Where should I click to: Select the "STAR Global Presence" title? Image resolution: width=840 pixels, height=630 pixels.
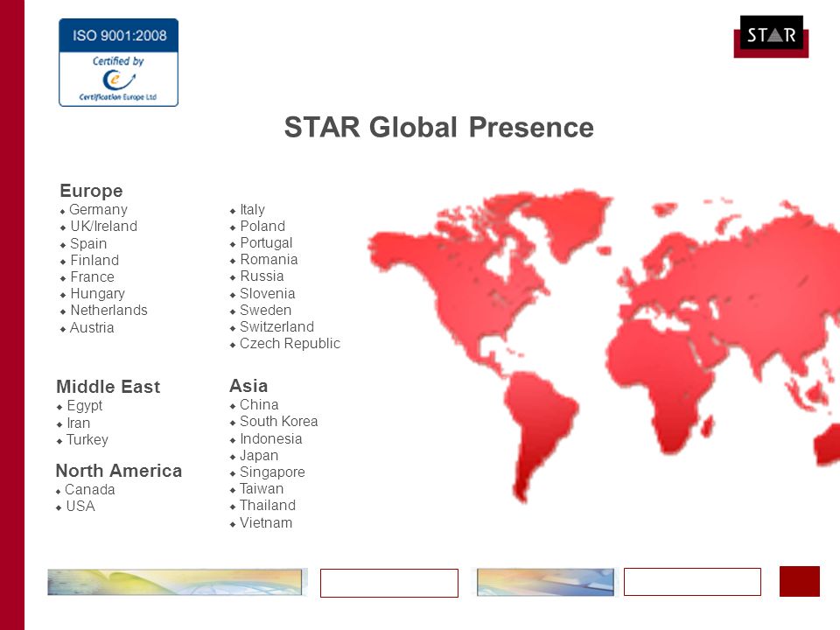pyautogui.click(x=438, y=128)
